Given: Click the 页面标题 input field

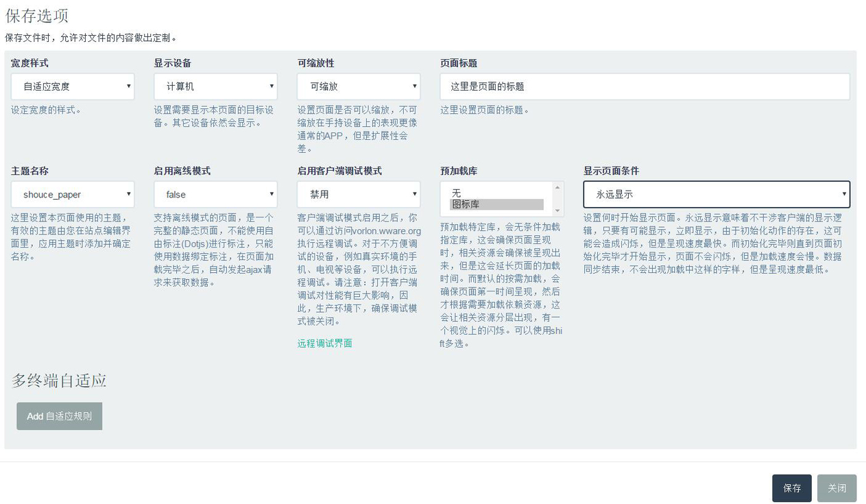Looking at the screenshot, I should click(x=645, y=86).
